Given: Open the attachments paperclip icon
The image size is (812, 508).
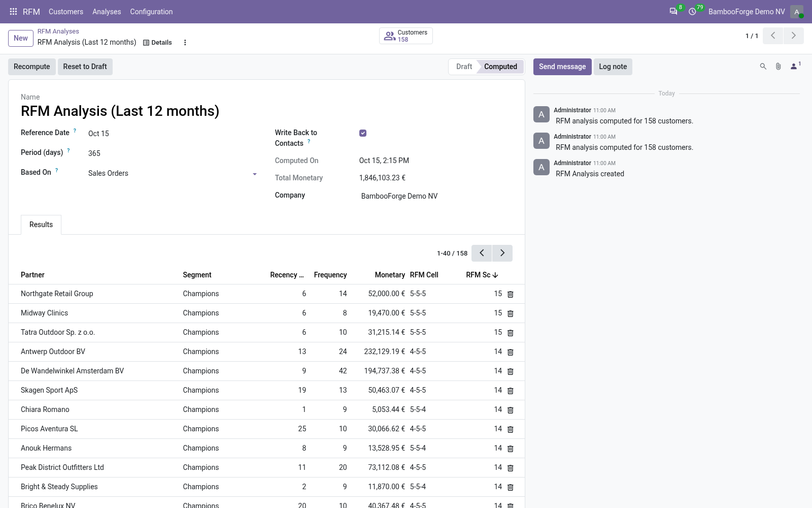Looking at the screenshot, I should click(778, 67).
